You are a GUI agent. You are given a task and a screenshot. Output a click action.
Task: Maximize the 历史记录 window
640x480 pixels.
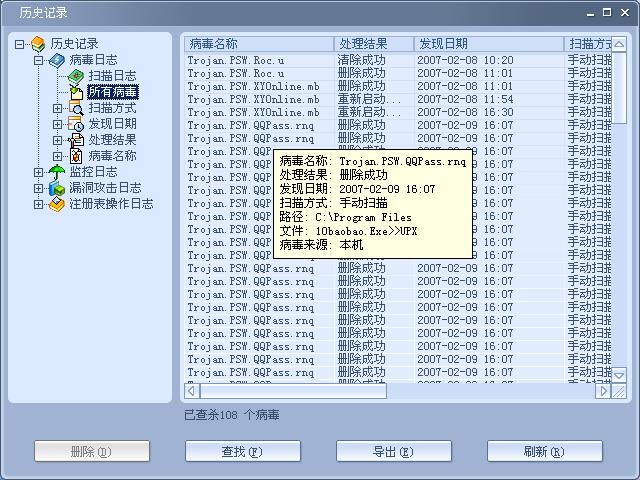coord(607,13)
